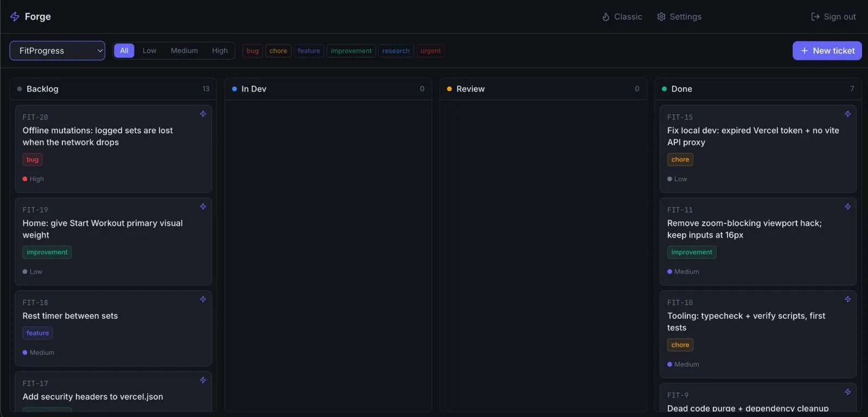Viewport: 868px width, 417px height.
Task: Click the chore tag on FIT-10
Action: pos(680,345)
